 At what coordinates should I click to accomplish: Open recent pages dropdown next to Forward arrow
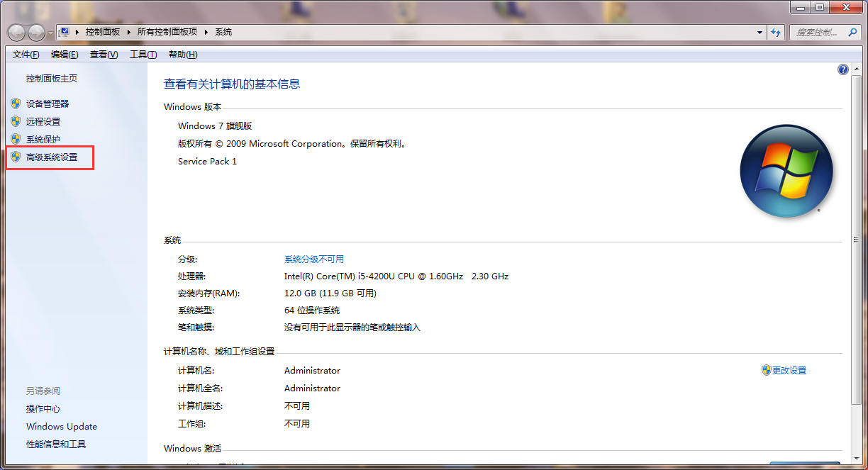point(50,33)
